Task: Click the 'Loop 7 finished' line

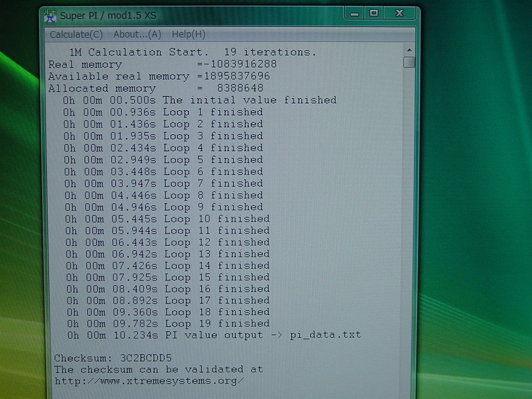Action: tap(164, 183)
